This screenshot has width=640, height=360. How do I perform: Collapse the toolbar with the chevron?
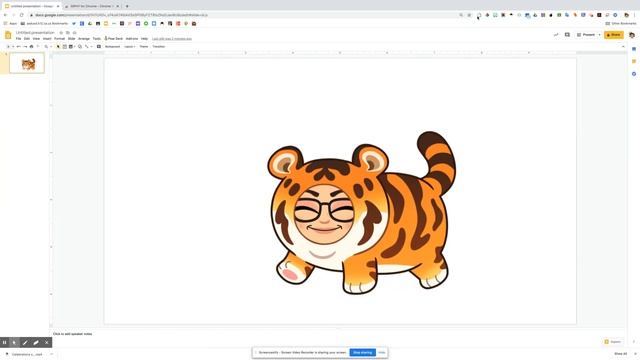(x=623, y=47)
